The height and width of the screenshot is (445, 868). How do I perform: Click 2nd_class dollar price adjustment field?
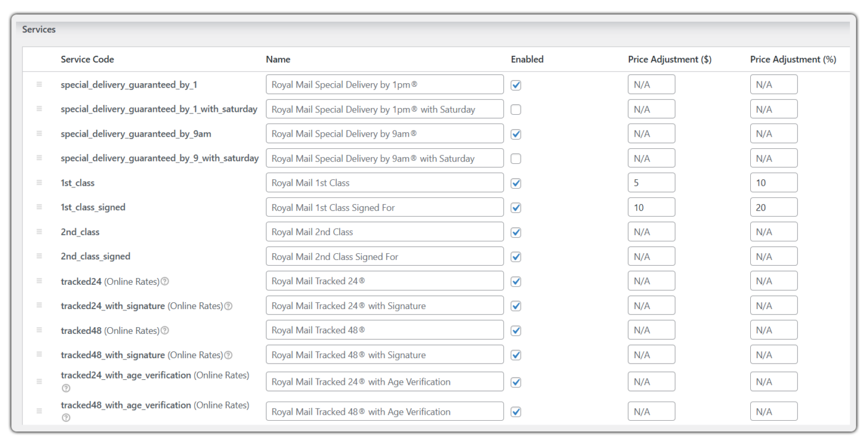point(652,231)
